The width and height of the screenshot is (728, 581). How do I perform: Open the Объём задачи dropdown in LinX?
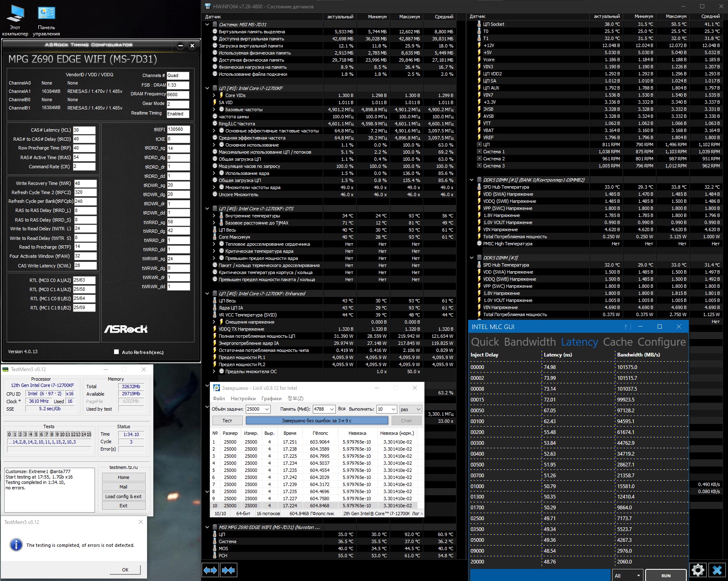tap(267, 409)
